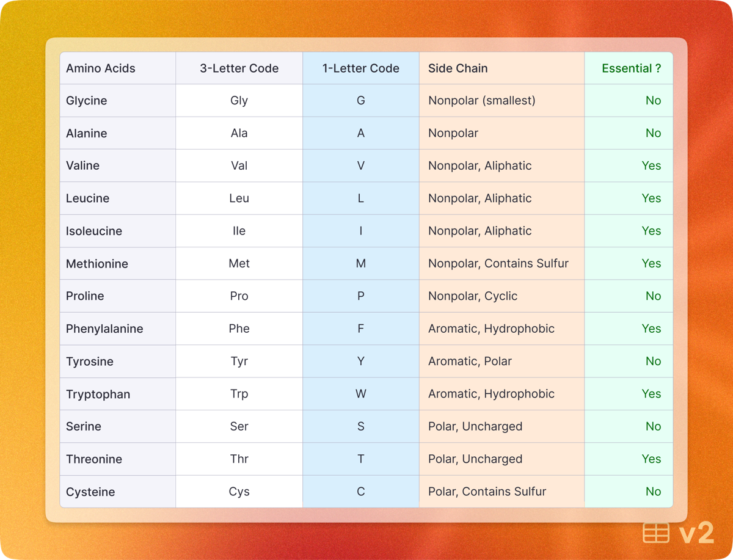This screenshot has height=560, width=733.
Task: Select the Tryptophan name cell
Action: click(118, 394)
